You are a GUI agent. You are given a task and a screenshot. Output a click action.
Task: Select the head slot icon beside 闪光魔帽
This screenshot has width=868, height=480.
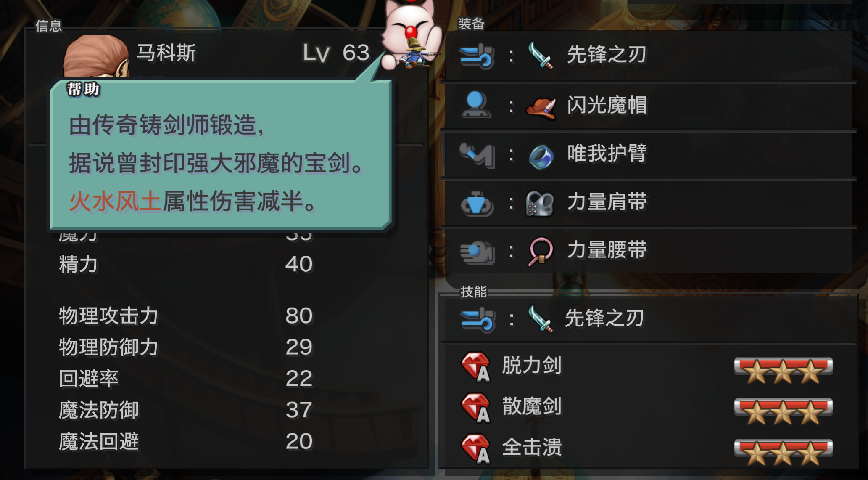click(x=476, y=105)
